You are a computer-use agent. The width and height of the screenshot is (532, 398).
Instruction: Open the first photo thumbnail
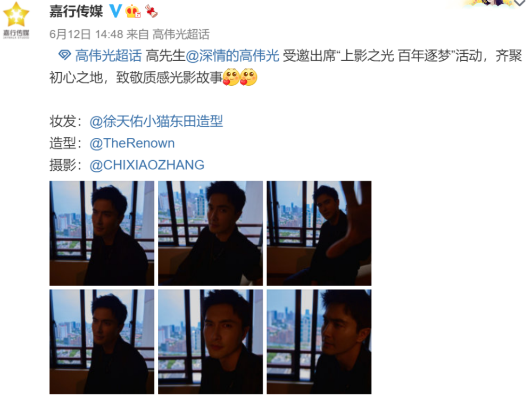102,233
